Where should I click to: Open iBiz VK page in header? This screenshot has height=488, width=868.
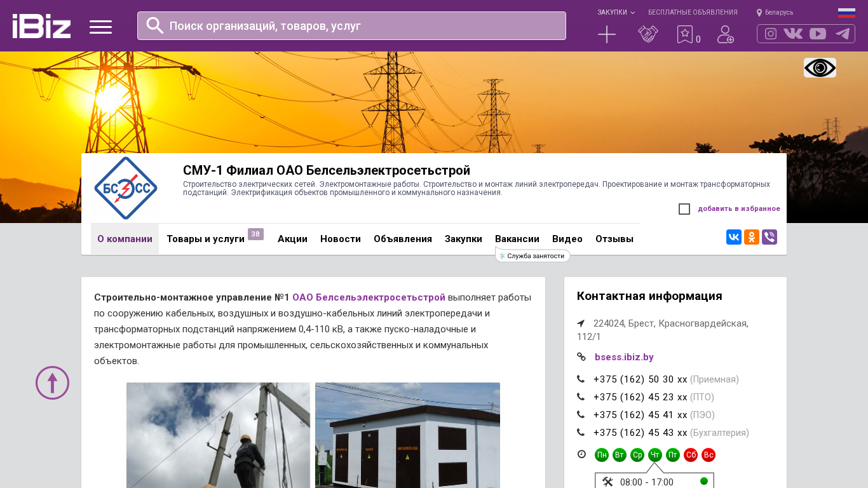793,34
